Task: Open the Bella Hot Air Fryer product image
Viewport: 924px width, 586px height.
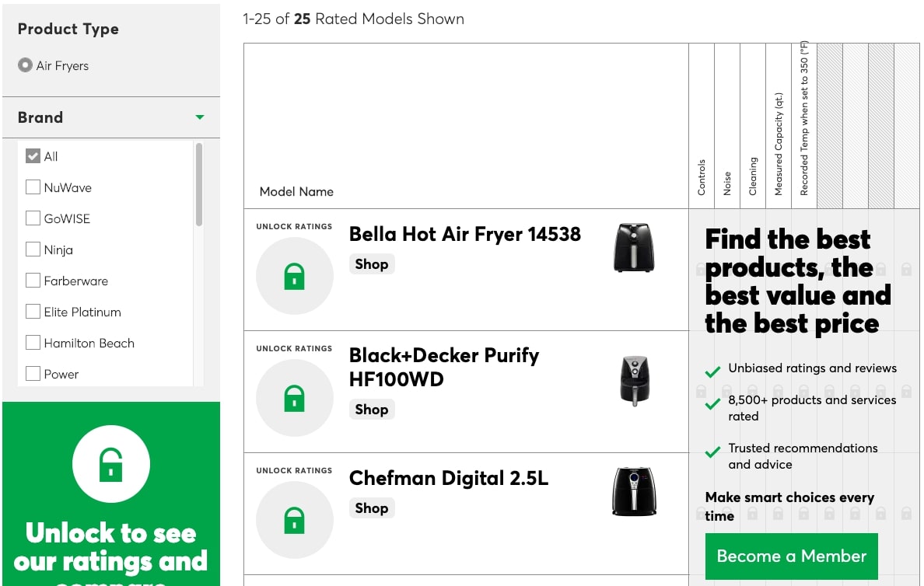Action: pyautogui.click(x=633, y=247)
